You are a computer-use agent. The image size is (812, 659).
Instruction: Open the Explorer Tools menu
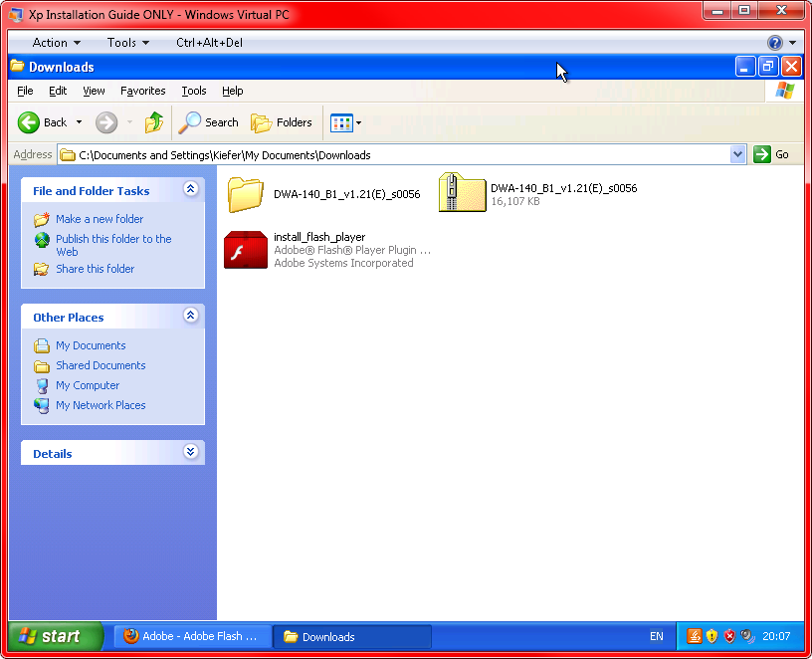point(194,91)
